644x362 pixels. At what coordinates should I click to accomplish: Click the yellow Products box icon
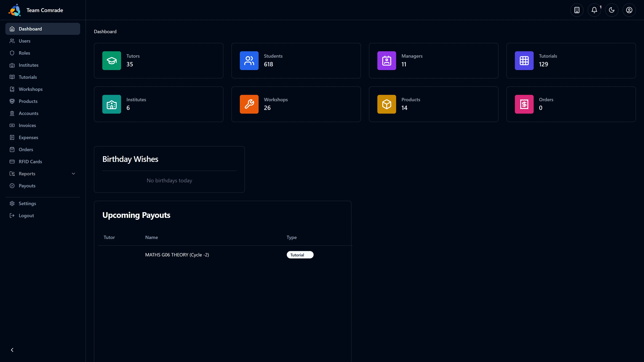(387, 104)
